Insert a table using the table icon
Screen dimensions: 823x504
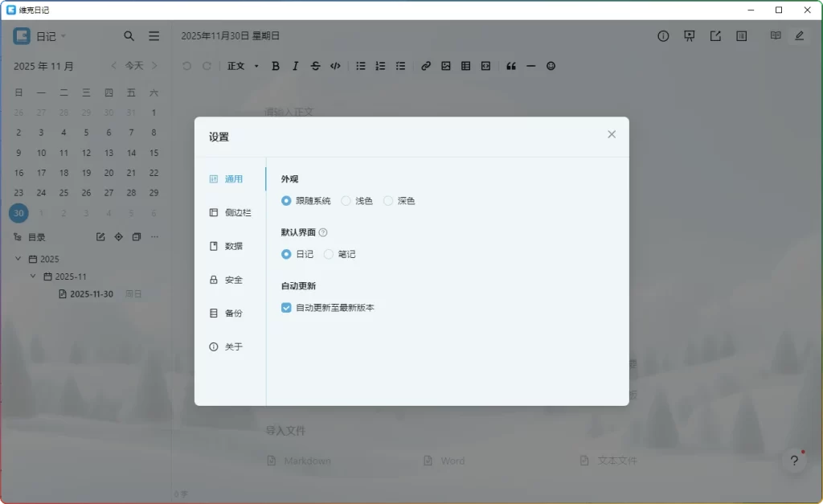465,66
